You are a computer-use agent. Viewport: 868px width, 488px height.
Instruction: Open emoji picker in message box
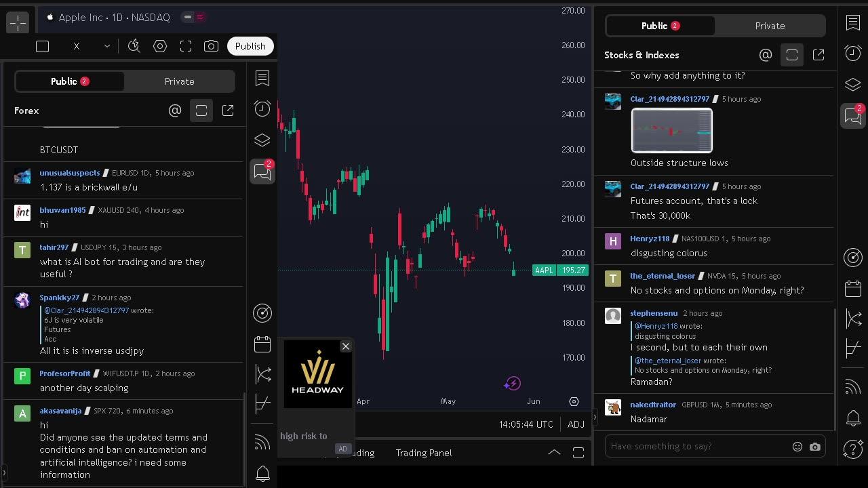(x=797, y=447)
